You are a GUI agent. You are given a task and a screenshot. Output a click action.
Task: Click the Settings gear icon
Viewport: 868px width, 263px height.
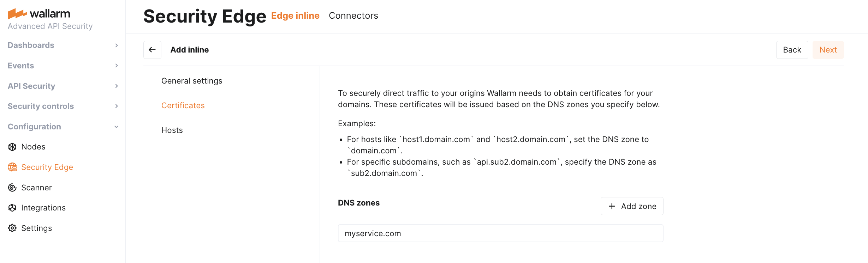tap(12, 228)
